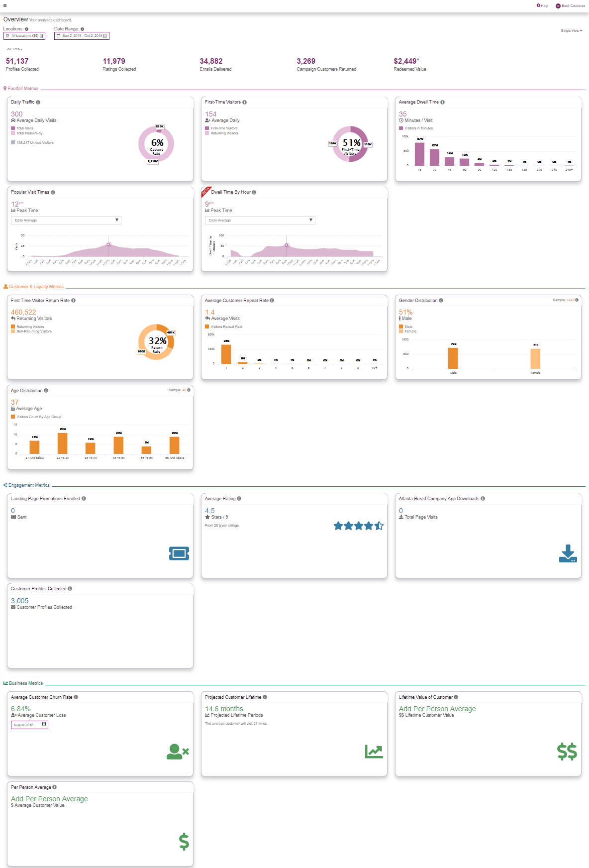589x868 pixels.
Task: Open the All Time filter menu
Action: [x=14, y=49]
